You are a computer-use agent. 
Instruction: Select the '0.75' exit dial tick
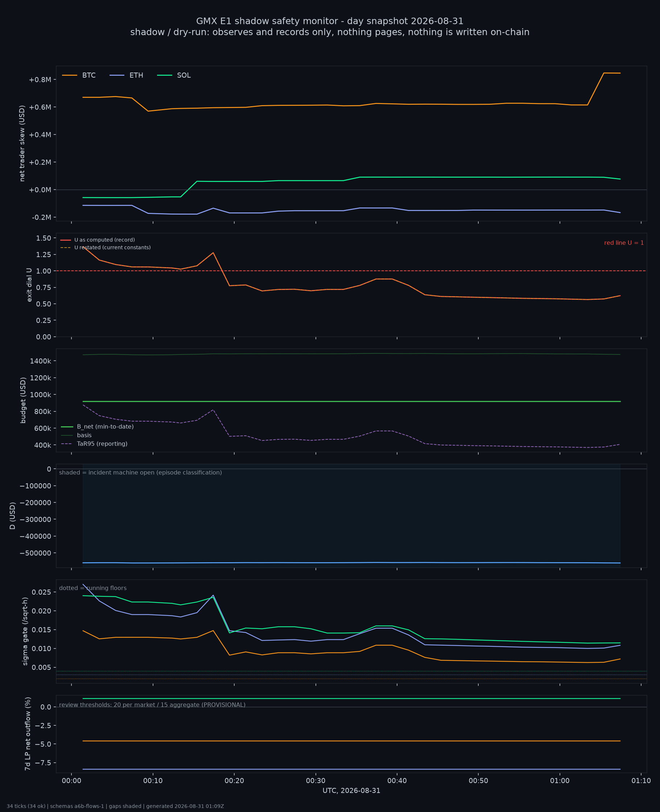point(44,287)
